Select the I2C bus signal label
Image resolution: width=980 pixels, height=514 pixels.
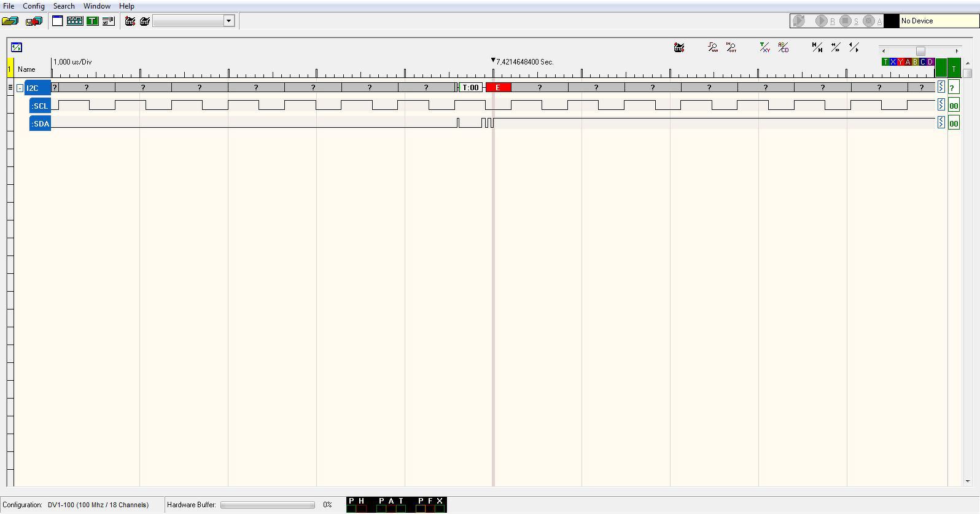tap(37, 88)
